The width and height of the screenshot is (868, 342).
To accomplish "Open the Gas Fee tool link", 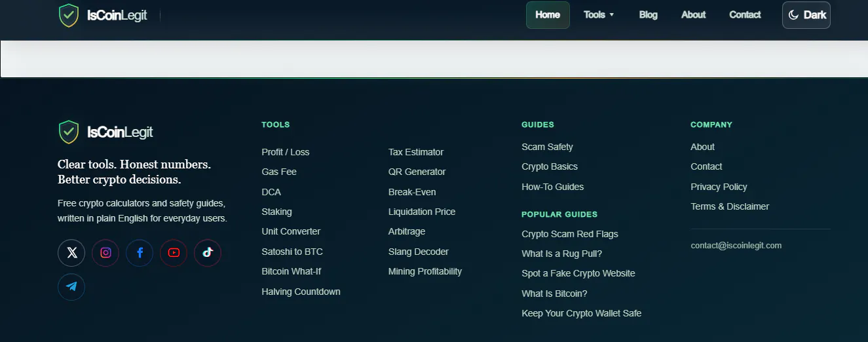I will pyautogui.click(x=279, y=172).
